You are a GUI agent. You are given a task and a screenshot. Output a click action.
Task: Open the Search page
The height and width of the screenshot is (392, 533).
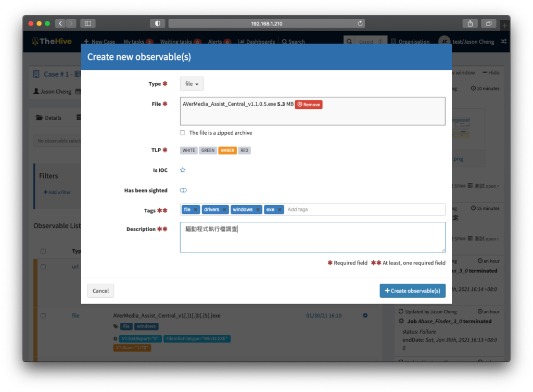pos(294,42)
